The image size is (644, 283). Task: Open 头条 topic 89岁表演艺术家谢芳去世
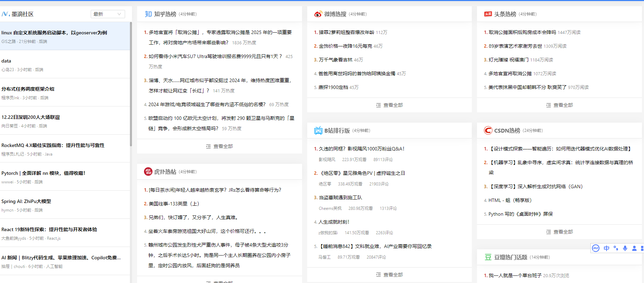(x=515, y=46)
